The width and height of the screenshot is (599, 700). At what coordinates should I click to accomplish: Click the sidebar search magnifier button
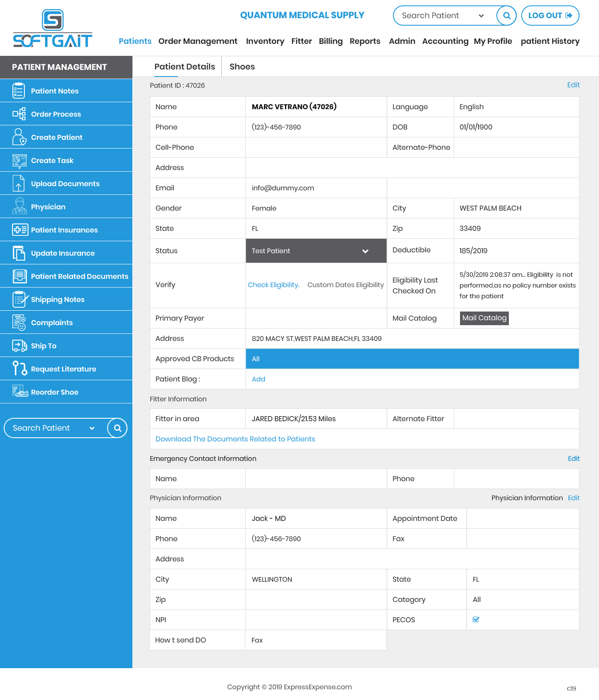(x=117, y=428)
